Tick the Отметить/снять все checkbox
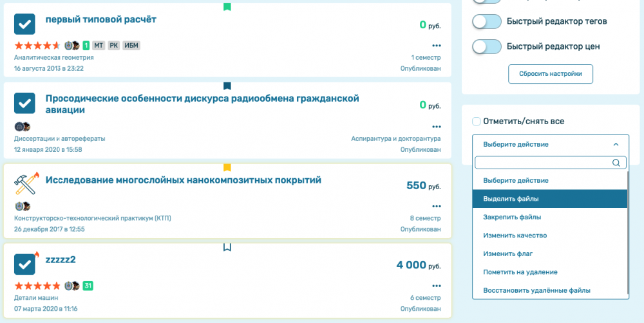 pyautogui.click(x=477, y=122)
